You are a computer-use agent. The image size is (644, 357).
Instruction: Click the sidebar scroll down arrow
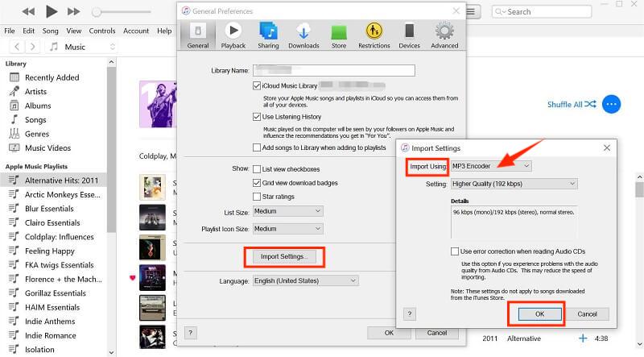pyautogui.click(x=111, y=352)
